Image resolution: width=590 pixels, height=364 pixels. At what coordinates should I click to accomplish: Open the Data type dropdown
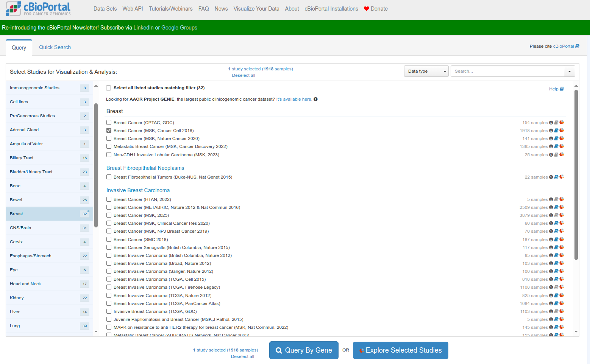pos(426,71)
